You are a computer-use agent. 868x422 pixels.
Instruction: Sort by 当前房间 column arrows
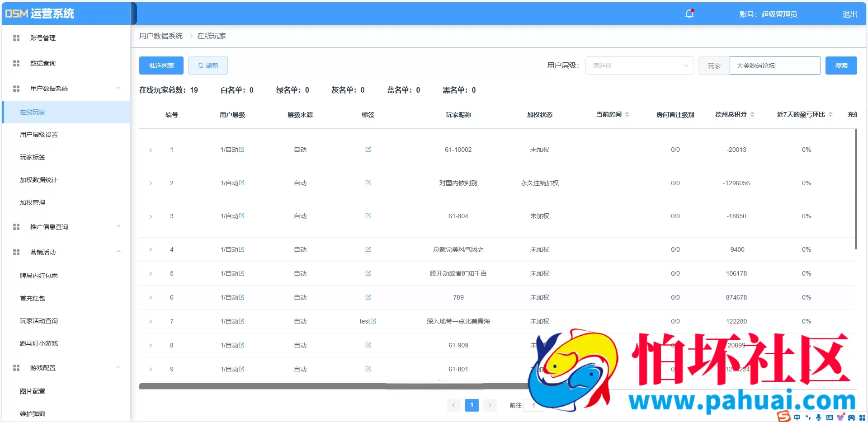click(627, 115)
